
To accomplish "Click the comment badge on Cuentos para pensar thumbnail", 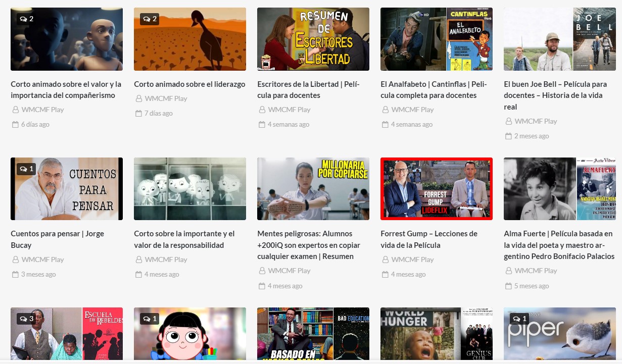I will pos(26,169).
